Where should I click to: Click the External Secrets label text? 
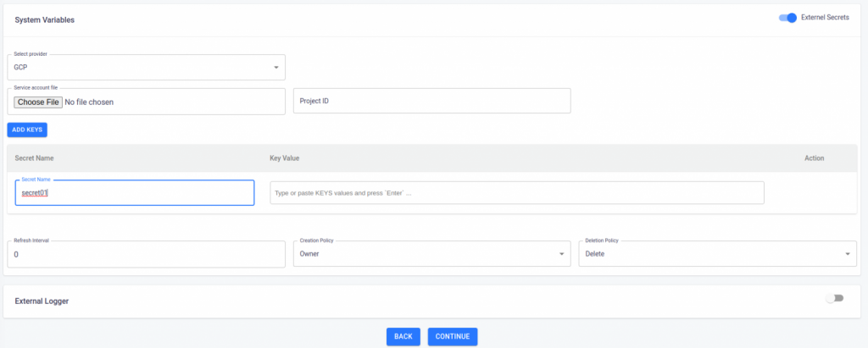click(x=826, y=18)
